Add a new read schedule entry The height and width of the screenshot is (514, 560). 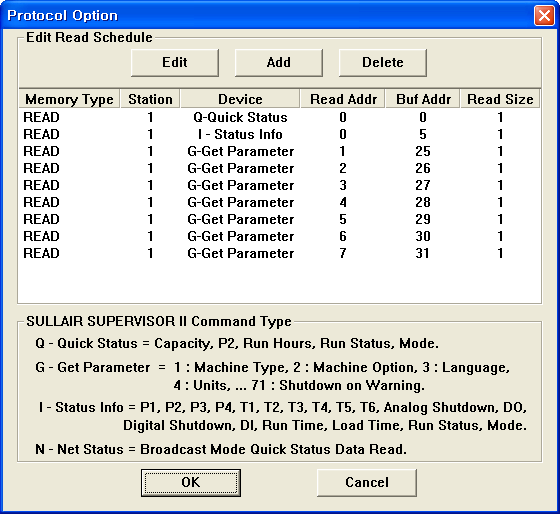coord(279,63)
